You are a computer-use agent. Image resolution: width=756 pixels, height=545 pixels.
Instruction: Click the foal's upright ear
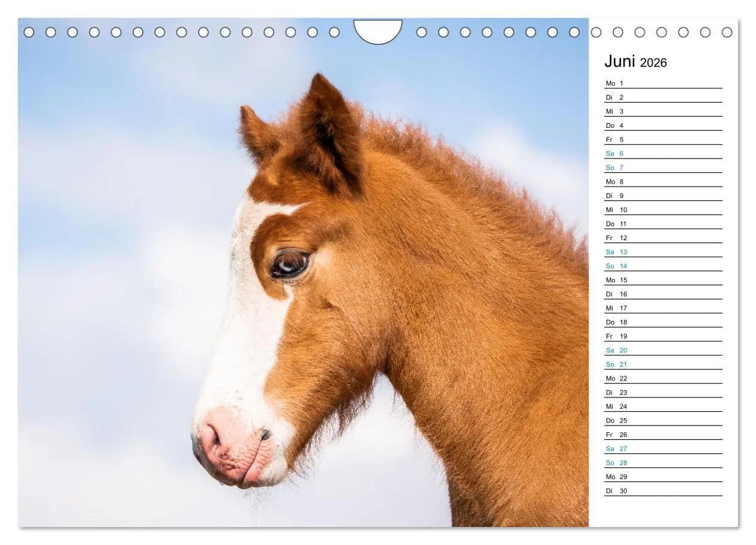tap(329, 132)
